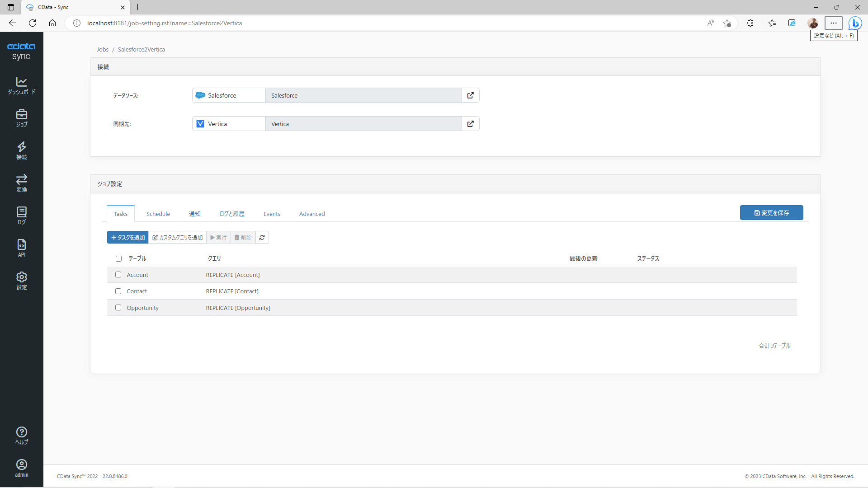This screenshot has height=488, width=868.
Task: Go to Jobs in sidebar
Action: tap(21, 118)
